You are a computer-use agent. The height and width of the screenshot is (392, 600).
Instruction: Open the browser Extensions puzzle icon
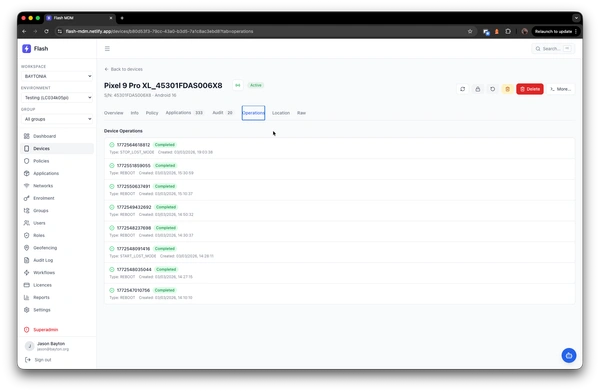click(x=508, y=31)
